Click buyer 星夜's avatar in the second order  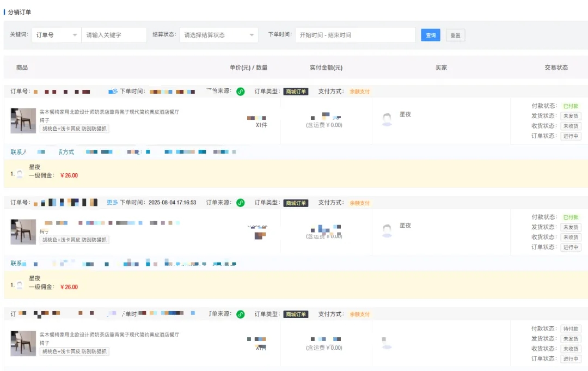pyautogui.click(x=387, y=230)
